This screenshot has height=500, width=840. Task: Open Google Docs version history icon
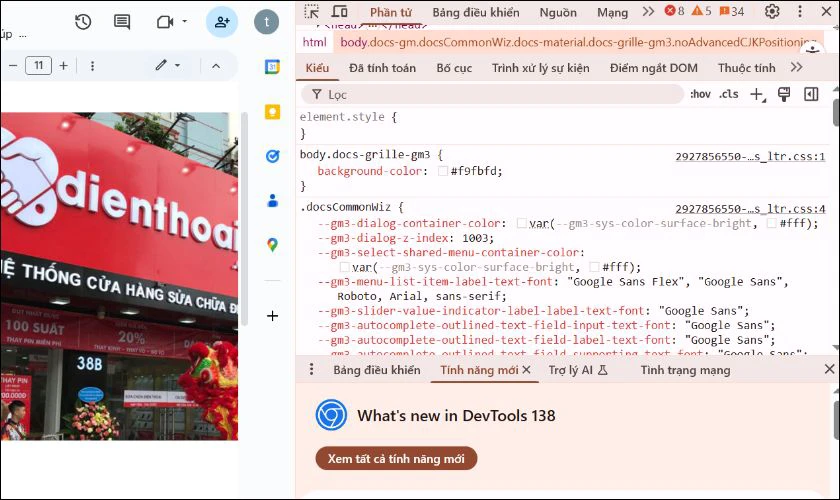click(83, 22)
